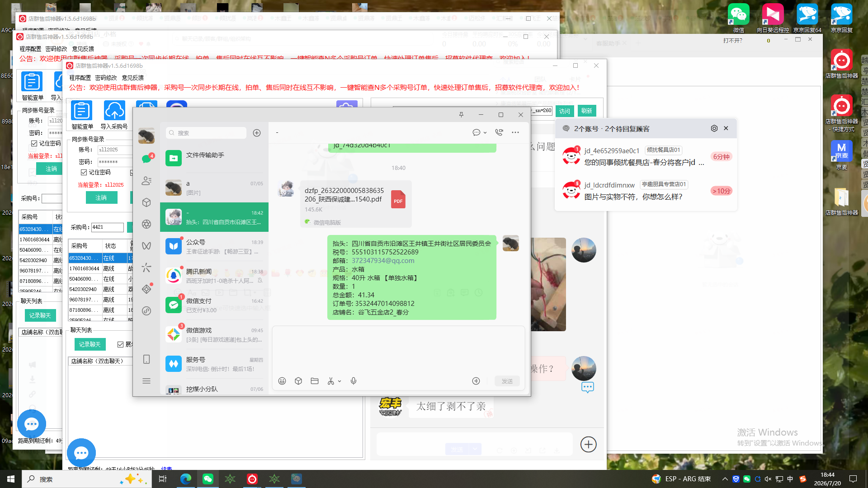Click the 采购号 input field containing 4421

(x=108, y=227)
